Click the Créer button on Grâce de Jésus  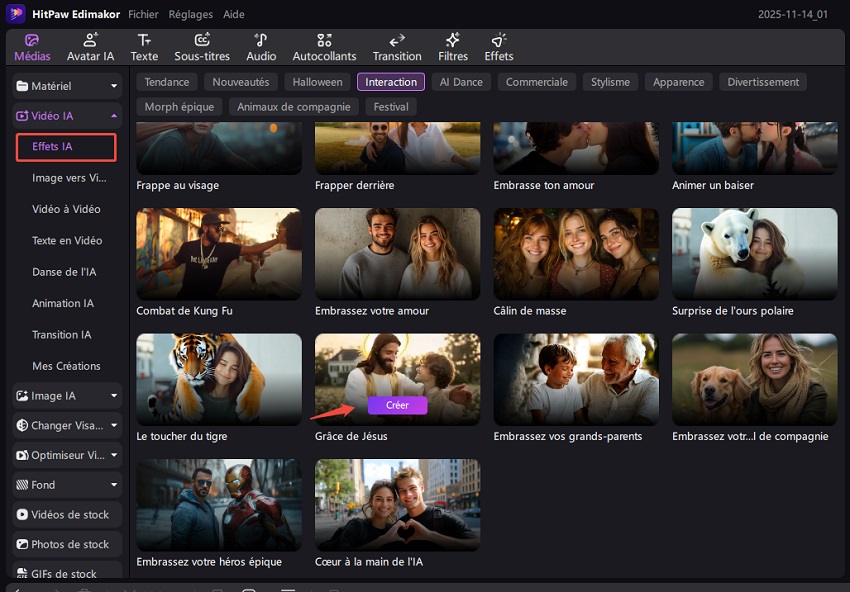pos(397,405)
